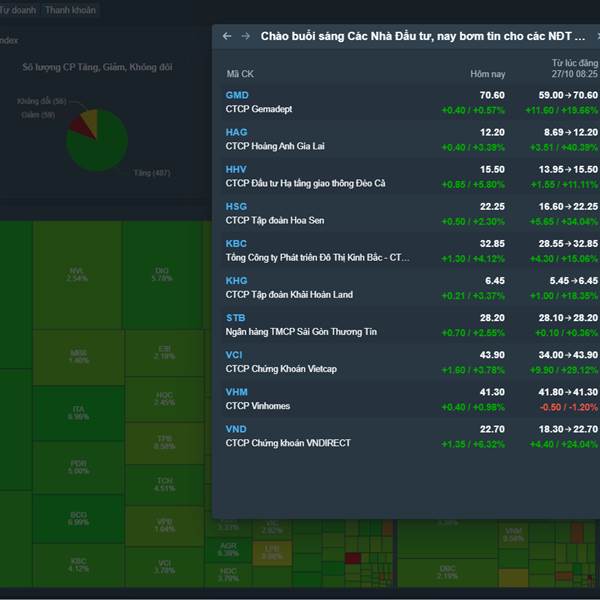Open the VCI ticker link in the popup list
This screenshot has height=600, width=600.
(234, 355)
